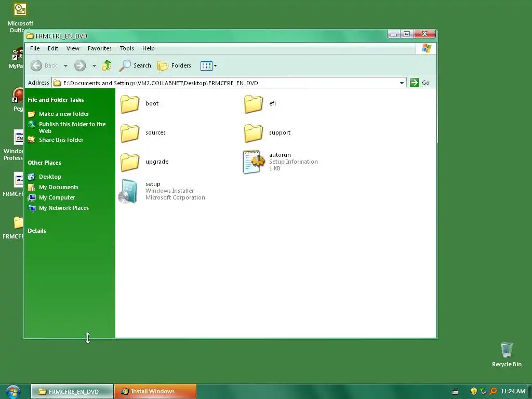
Task: Open My Computer link
Action: 57,197
